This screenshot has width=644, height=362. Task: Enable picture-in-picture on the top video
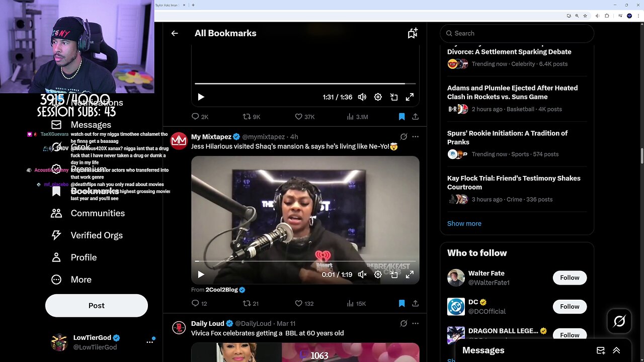(x=394, y=97)
